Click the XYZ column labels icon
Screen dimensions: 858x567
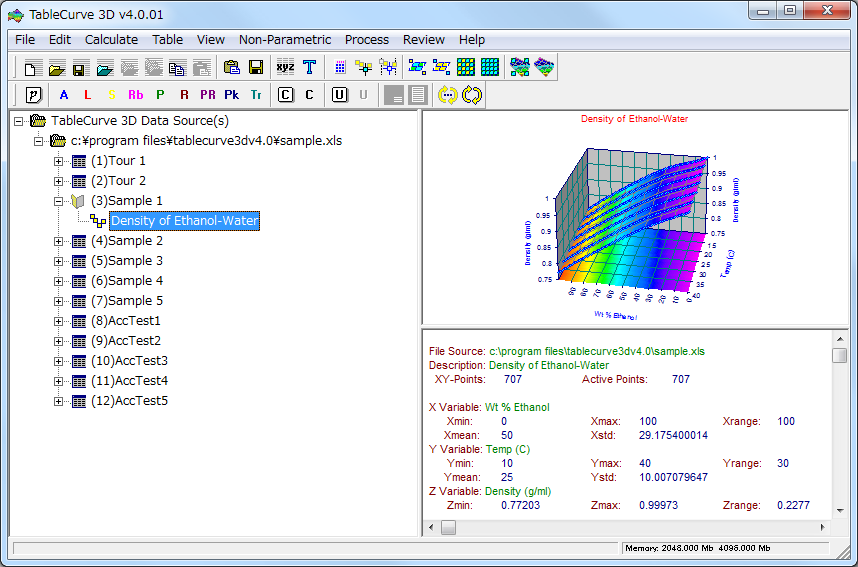tap(285, 68)
